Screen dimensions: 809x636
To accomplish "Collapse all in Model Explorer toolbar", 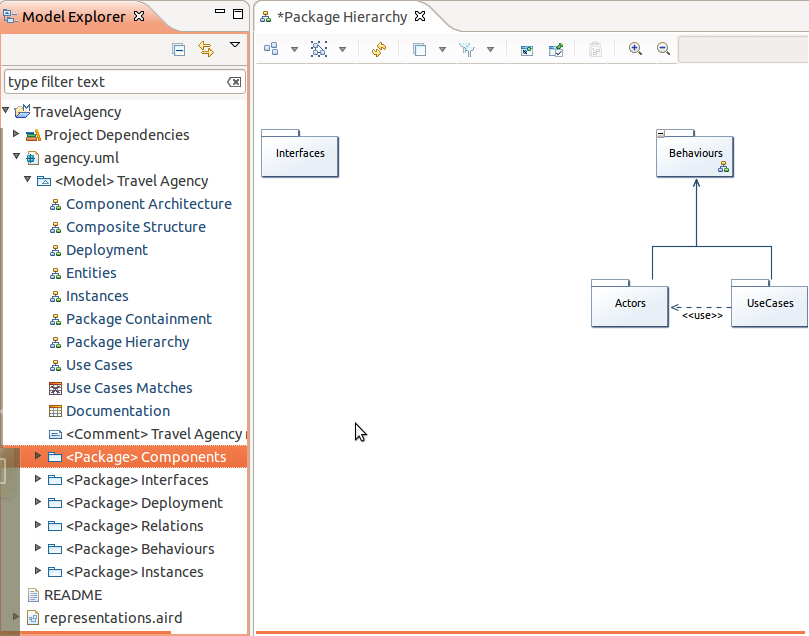I will (179, 50).
